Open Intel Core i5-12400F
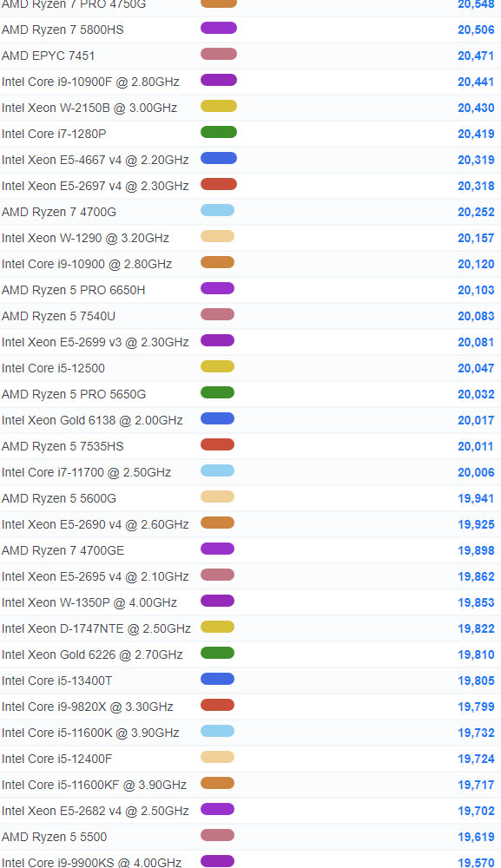The height and width of the screenshot is (868, 501). click(x=56, y=759)
